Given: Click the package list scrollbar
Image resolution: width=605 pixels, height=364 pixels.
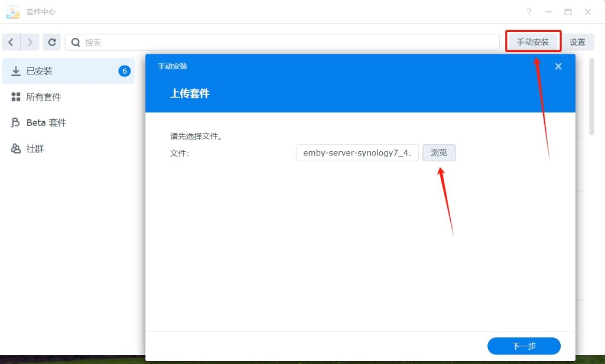Looking at the screenshot, I should click(591, 96).
